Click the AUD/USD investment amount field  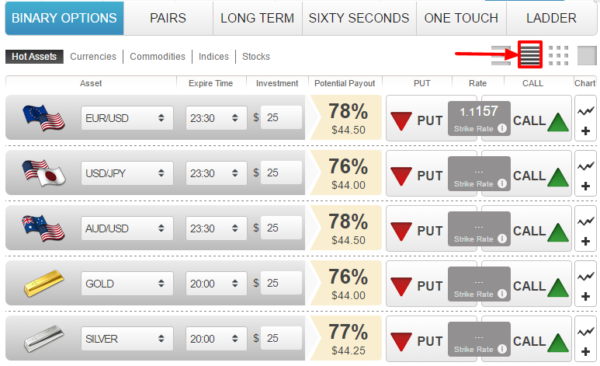[281, 228]
